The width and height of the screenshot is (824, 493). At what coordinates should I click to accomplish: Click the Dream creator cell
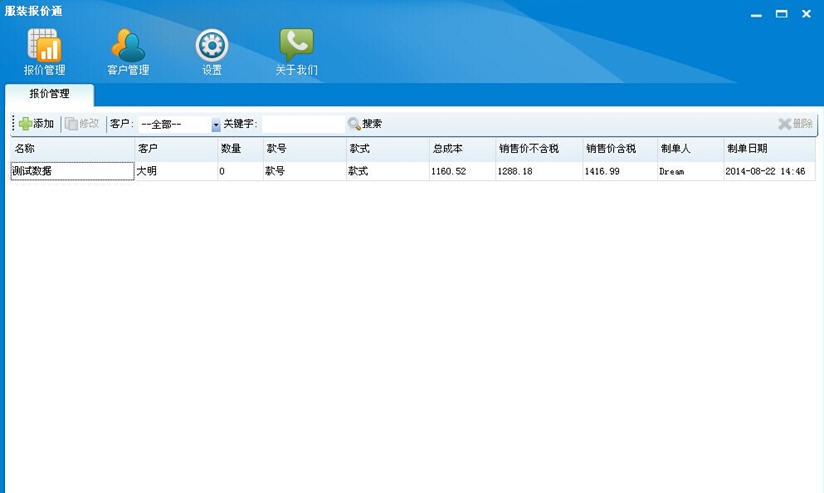(690, 171)
